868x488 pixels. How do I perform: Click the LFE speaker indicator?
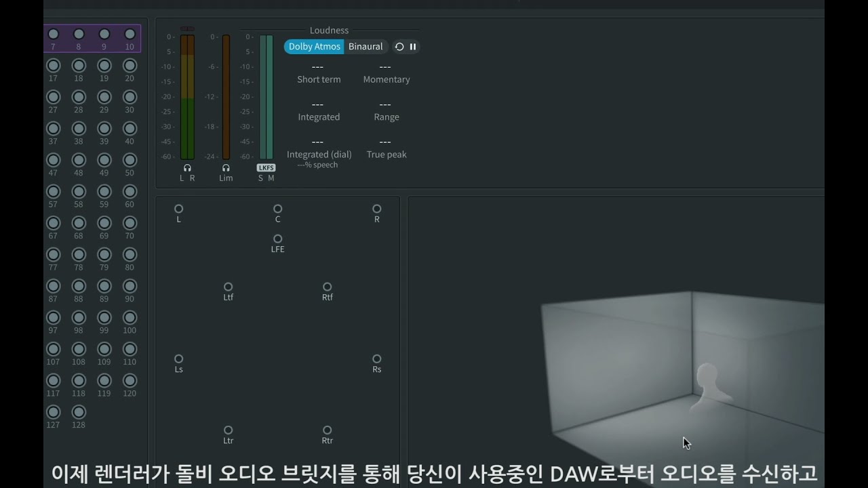tap(277, 239)
